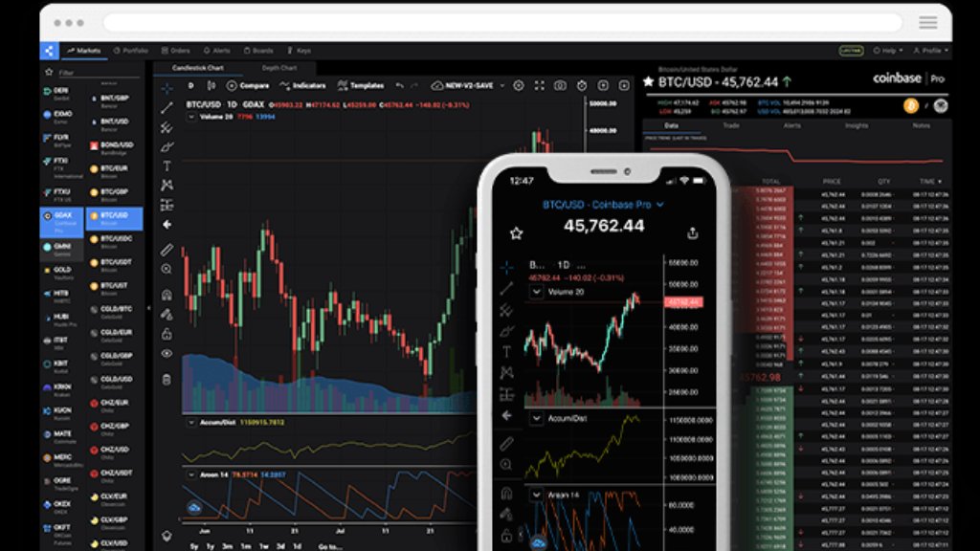Toggle the favorite star on the phone screen
980x551 pixels.
pyautogui.click(x=516, y=233)
